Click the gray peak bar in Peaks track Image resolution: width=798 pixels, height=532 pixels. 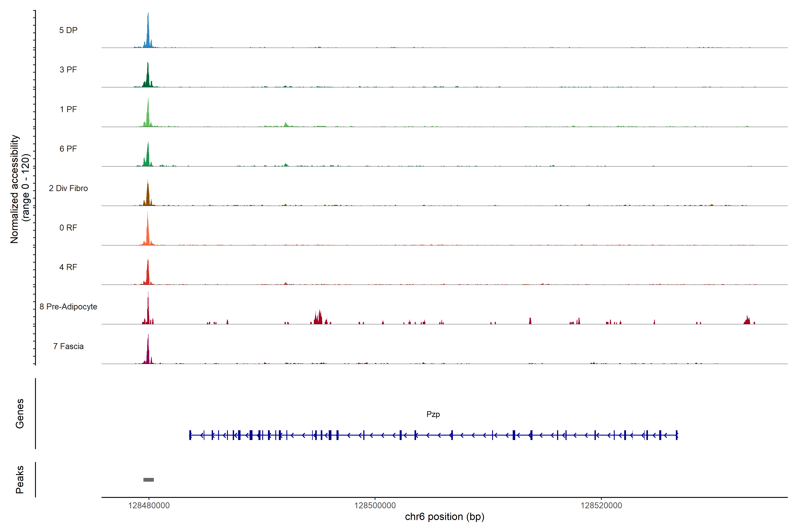[149, 480]
